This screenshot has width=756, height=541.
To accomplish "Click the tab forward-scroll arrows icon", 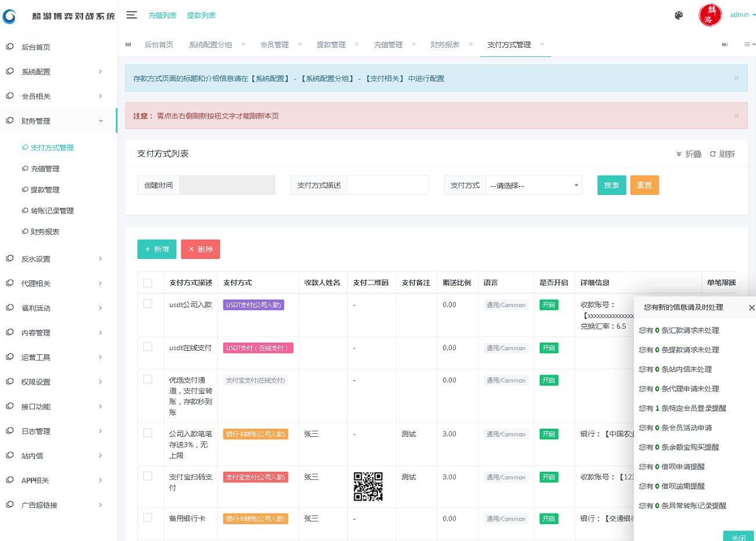I will [724, 44].
